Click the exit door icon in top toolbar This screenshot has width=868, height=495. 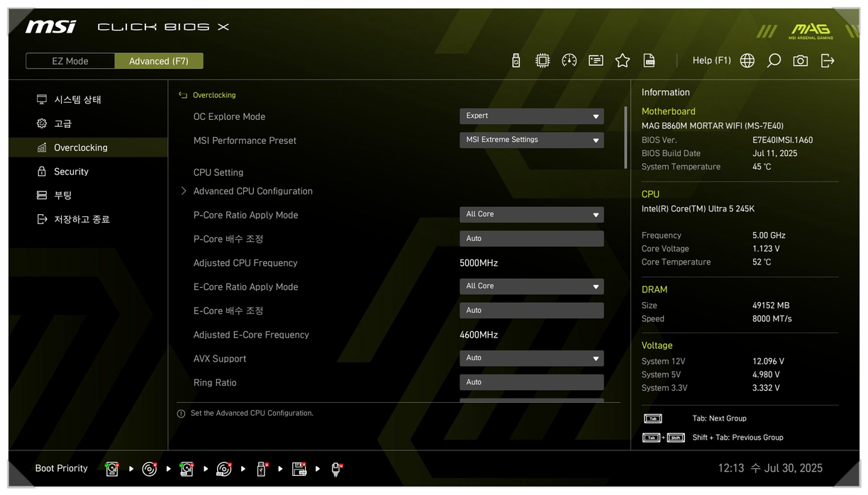pyautogui.click(x=828, y=61)
